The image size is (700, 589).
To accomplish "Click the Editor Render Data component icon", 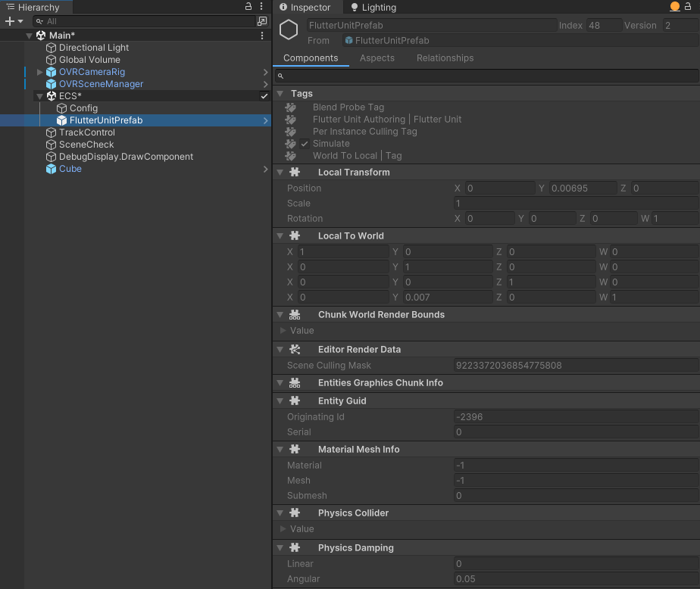I will [x=295, y=349].
